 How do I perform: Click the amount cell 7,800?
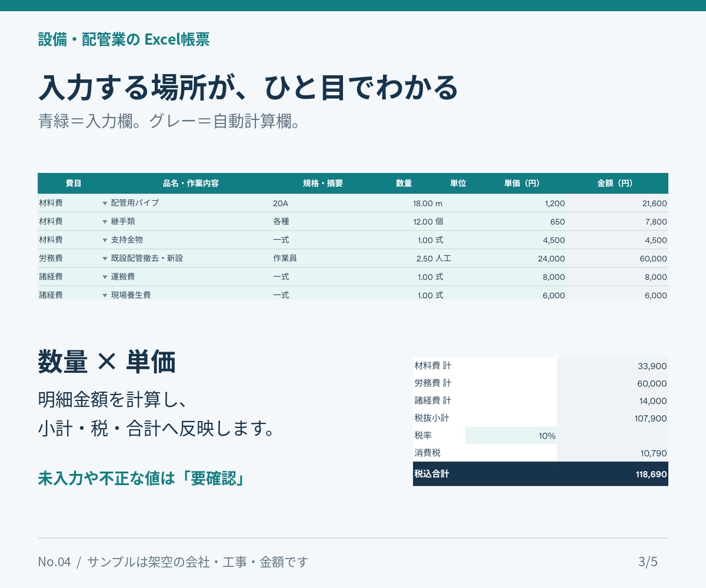coord(617,222)
